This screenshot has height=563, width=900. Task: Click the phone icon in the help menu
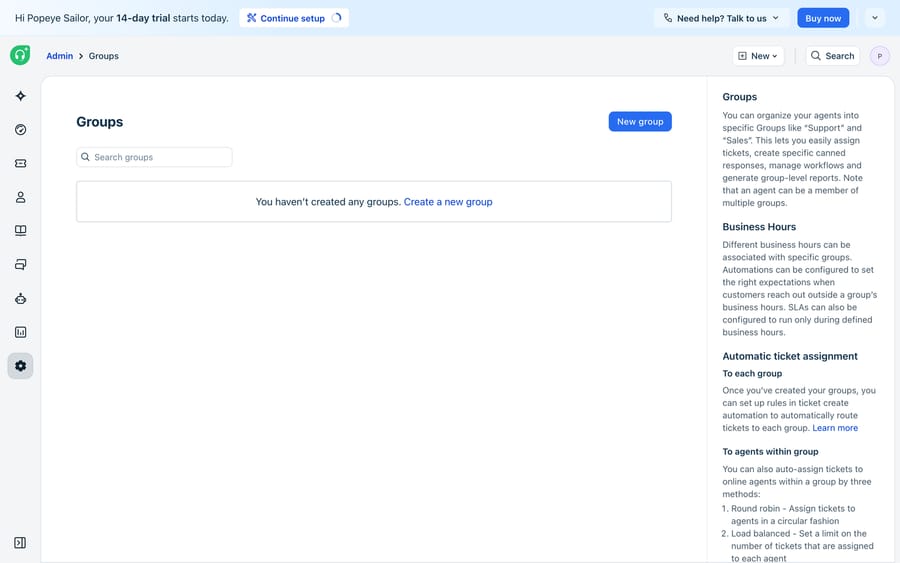tap(668, 18)
